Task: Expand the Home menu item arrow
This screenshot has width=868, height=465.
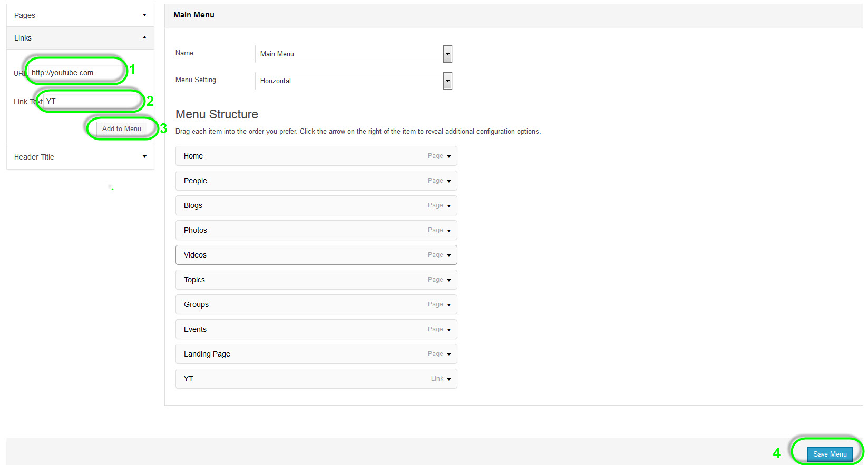Action: [x=449, y=156]
